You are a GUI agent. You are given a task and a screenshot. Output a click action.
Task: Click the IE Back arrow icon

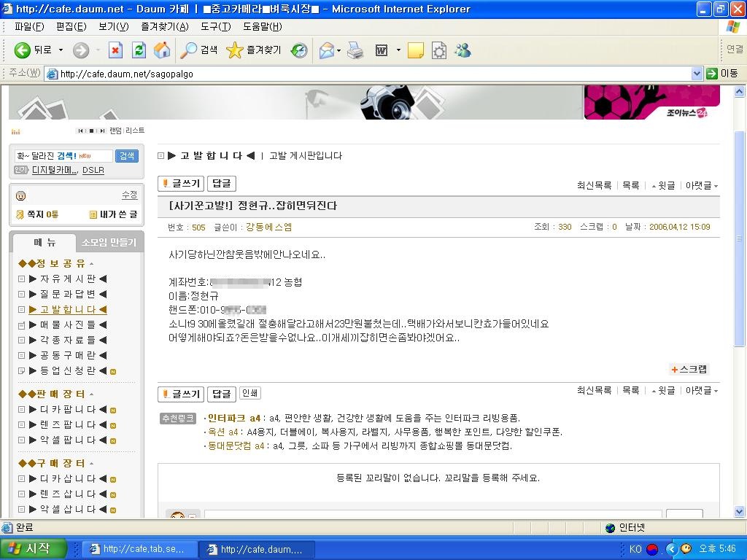click(22, 50)
